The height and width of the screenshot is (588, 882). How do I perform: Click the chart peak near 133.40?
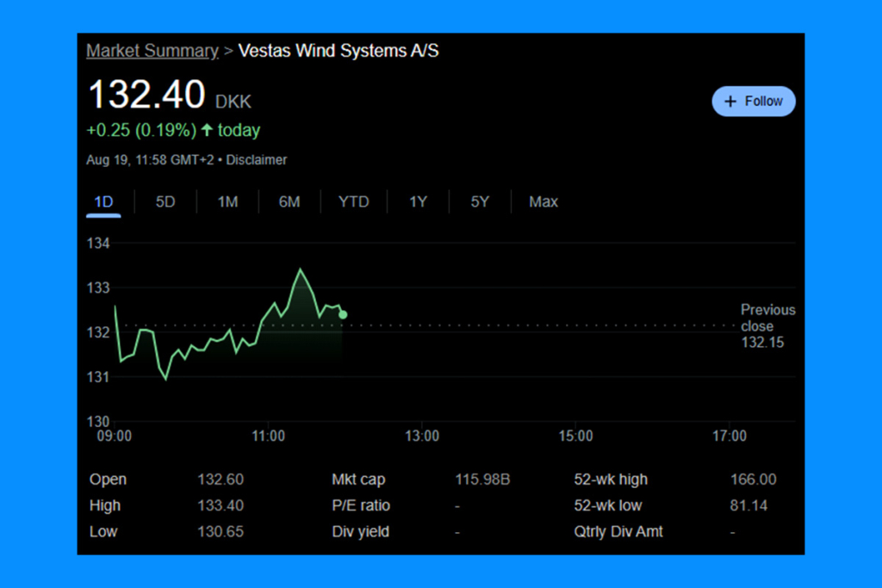tap(301, 269)
